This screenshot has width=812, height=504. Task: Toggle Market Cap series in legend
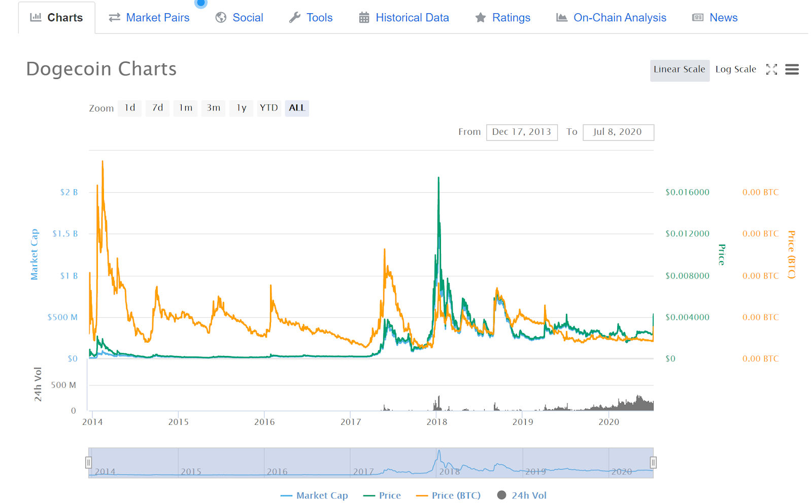[x=314, y=495]
